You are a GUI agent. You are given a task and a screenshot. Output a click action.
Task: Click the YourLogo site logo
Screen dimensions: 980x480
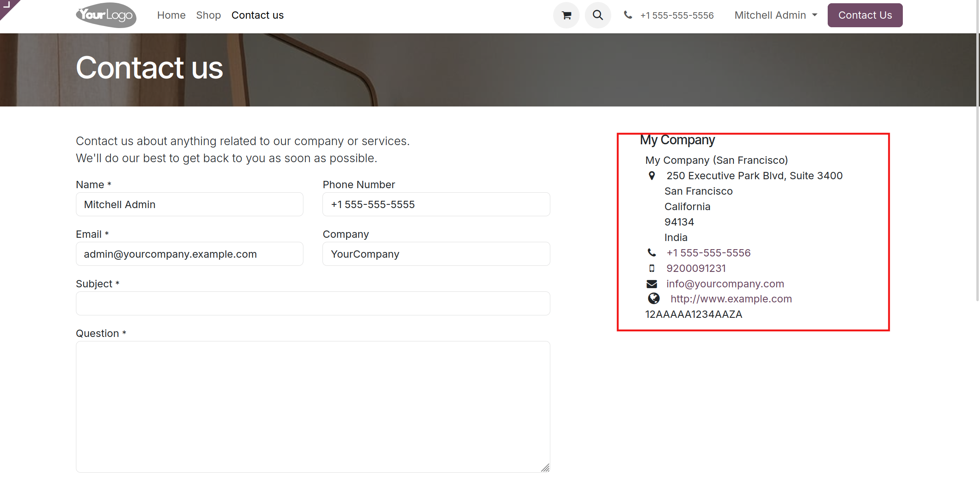pos(106,15)
